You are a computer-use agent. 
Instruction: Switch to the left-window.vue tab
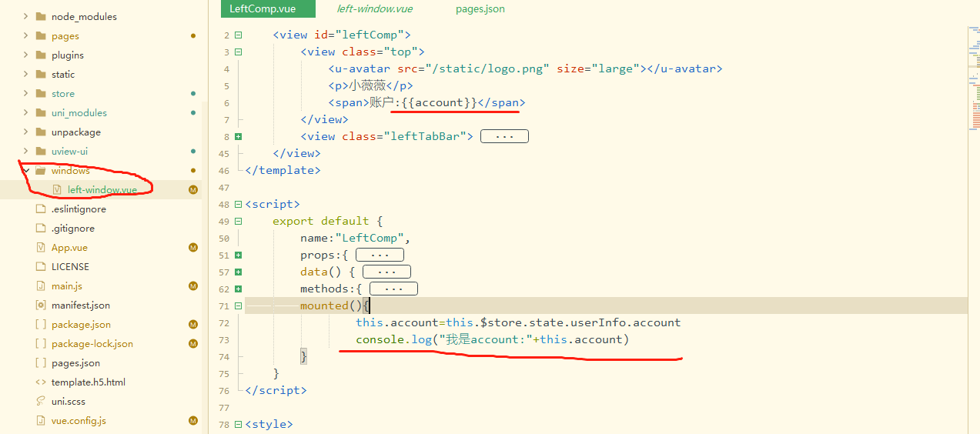[374, 8]
